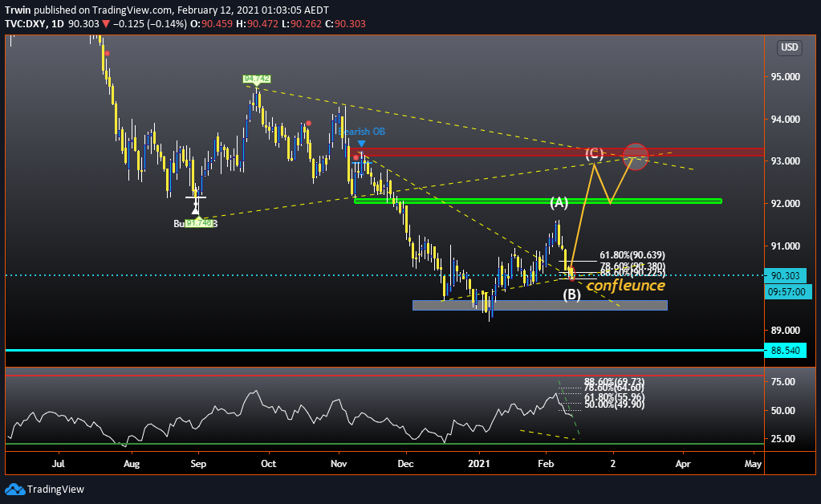
Task: Select the (A) wave label
Action: tap(559, 202)
